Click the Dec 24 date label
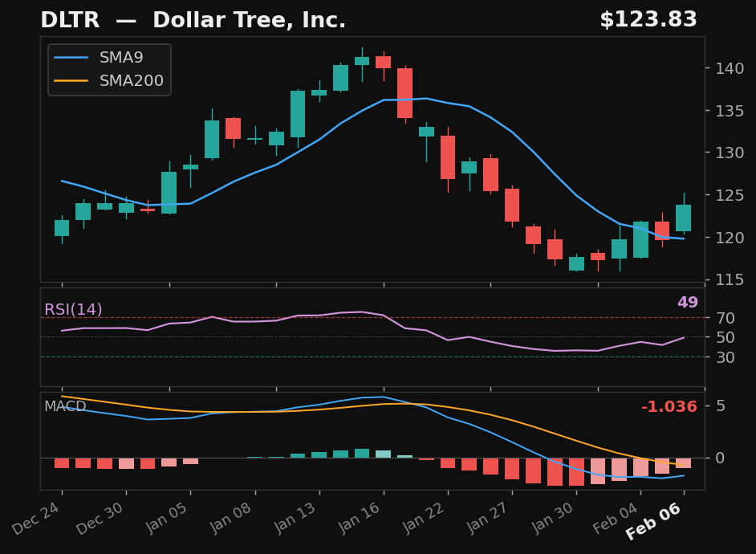The image size is (756, 554). [x=36, y=519]
